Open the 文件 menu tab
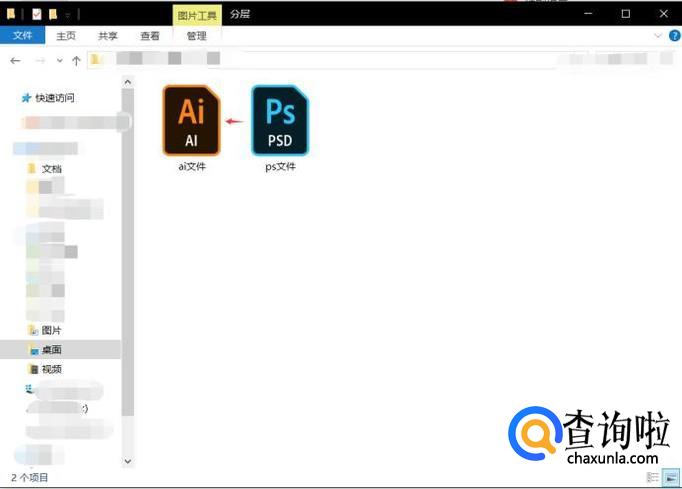 pos(22,35)
